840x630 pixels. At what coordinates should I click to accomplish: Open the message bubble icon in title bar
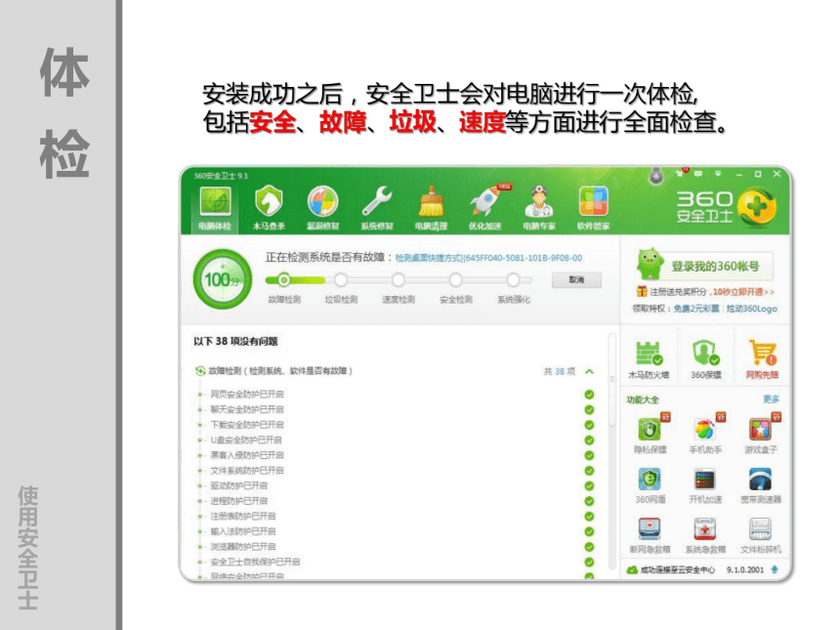pos(698,174)
